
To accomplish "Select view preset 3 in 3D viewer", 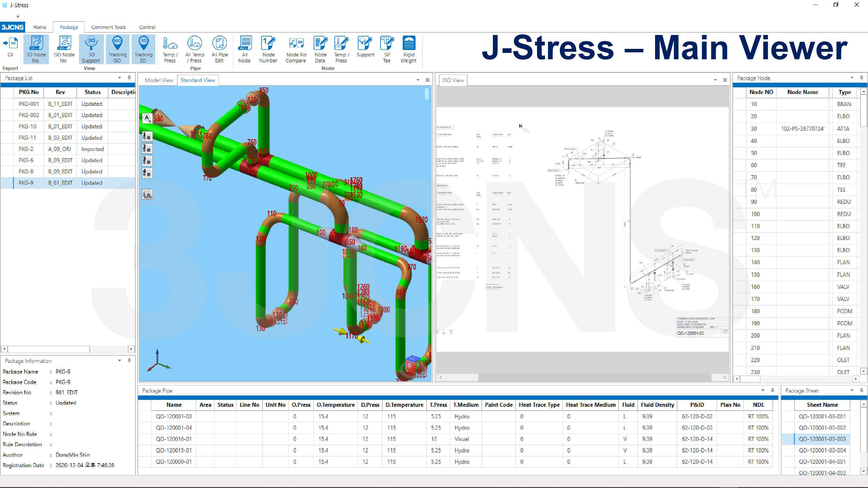I will [x=147, y=161].
